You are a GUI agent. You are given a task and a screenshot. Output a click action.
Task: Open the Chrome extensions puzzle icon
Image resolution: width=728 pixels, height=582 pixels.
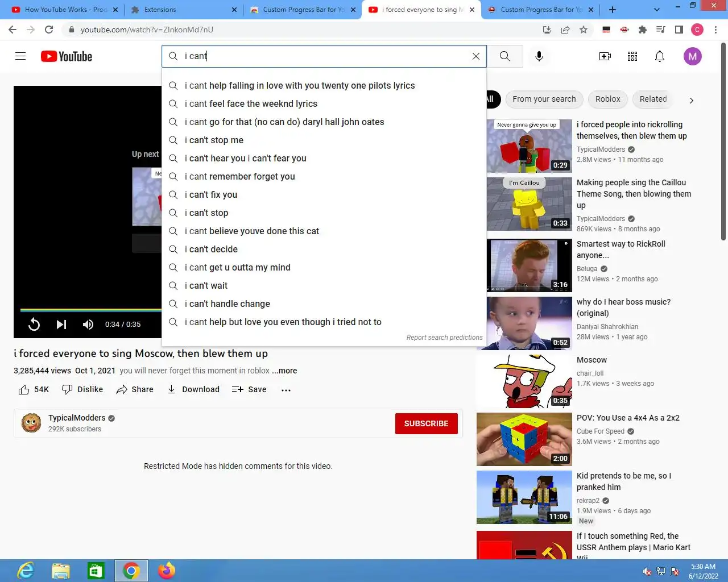point(643,30)
